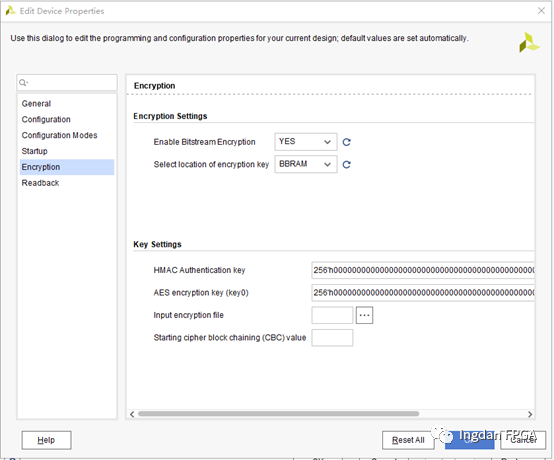Click the scroll left arrow
Screen dimensions: 554x460
click(132, 414)
